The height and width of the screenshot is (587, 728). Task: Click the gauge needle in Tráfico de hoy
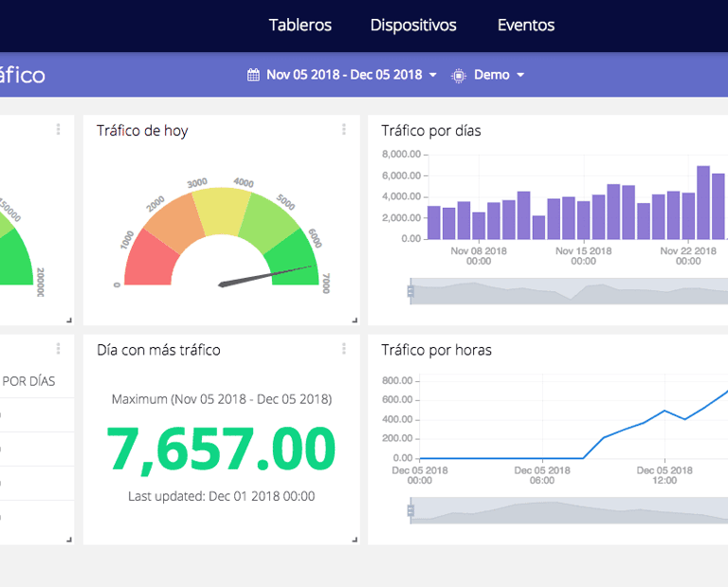point(267,276)
